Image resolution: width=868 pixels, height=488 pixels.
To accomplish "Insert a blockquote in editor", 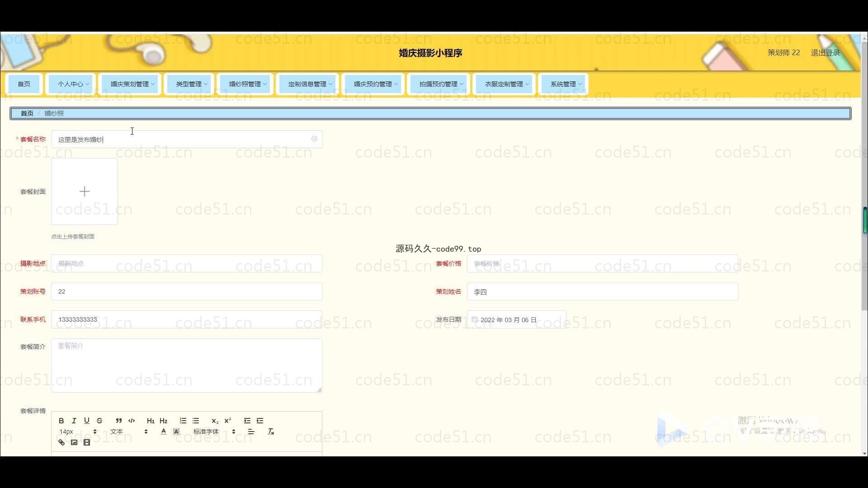I will 118,421.
